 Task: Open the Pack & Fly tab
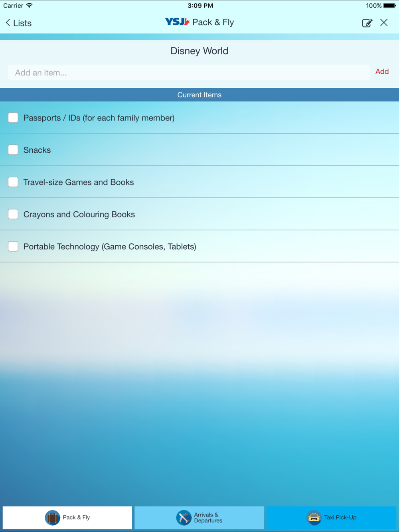(67, 518)
